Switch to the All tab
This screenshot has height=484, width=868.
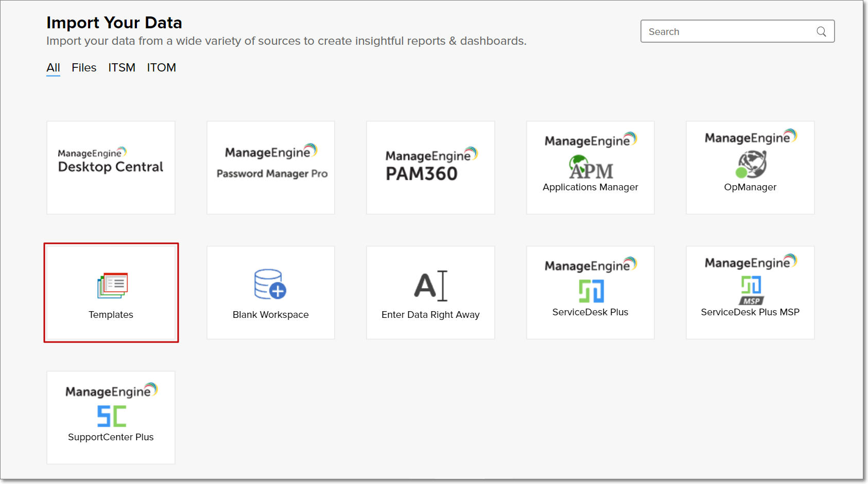[x=53, y=68]
